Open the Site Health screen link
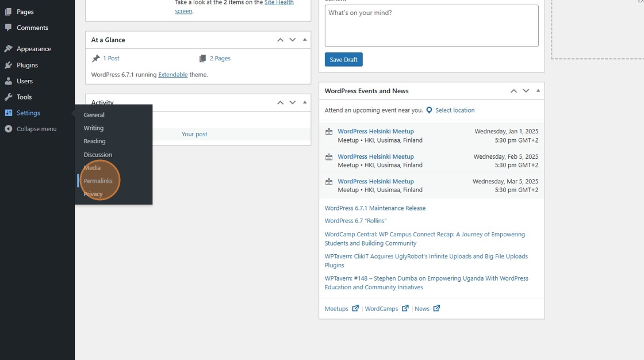 [x=234, y=6]
